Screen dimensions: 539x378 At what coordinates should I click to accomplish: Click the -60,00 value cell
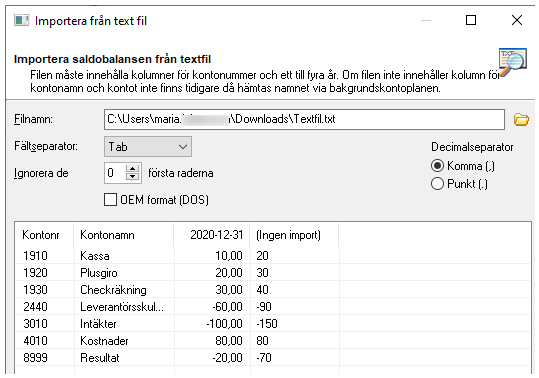pos(228,307)
